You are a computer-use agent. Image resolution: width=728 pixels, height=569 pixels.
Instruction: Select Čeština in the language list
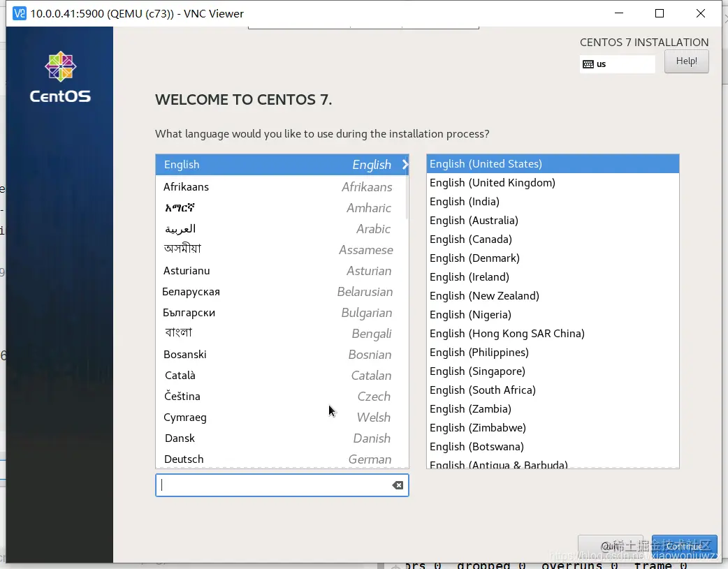[x=282, y=396]
